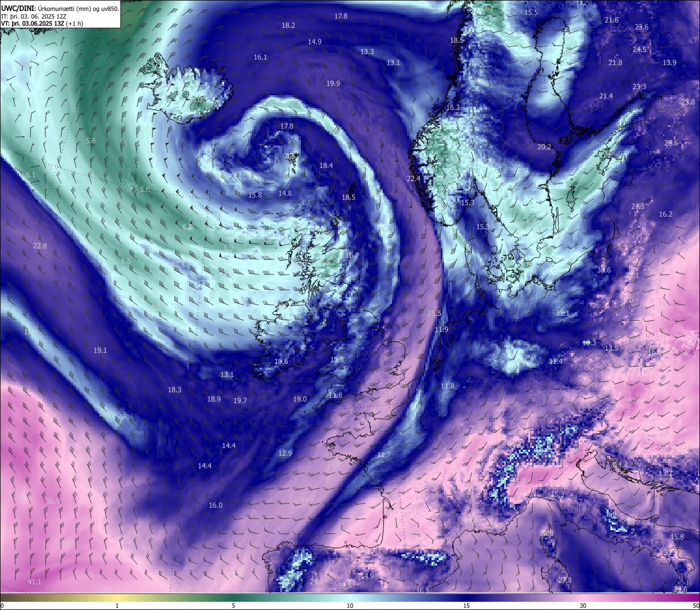This screenshot has height=610, width=700.
Task: Select the 14.8 value label
Action: pyautogui.click(x=285, y=194)
